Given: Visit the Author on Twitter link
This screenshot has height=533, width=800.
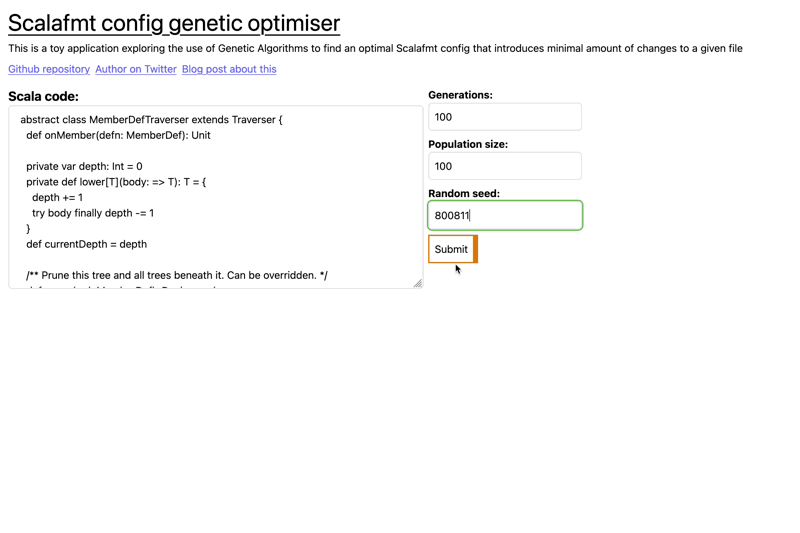Looking at the screenshot, I should (x=136, y=69).
